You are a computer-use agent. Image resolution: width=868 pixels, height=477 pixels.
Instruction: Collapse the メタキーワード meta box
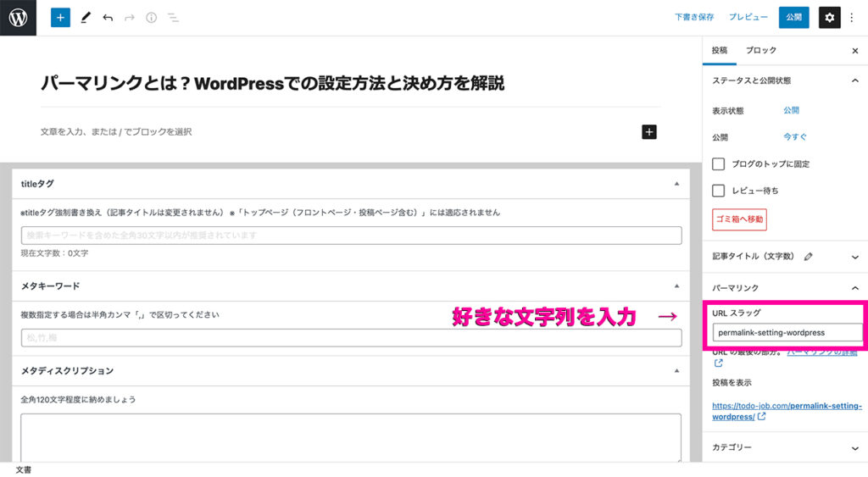(676, 286)
